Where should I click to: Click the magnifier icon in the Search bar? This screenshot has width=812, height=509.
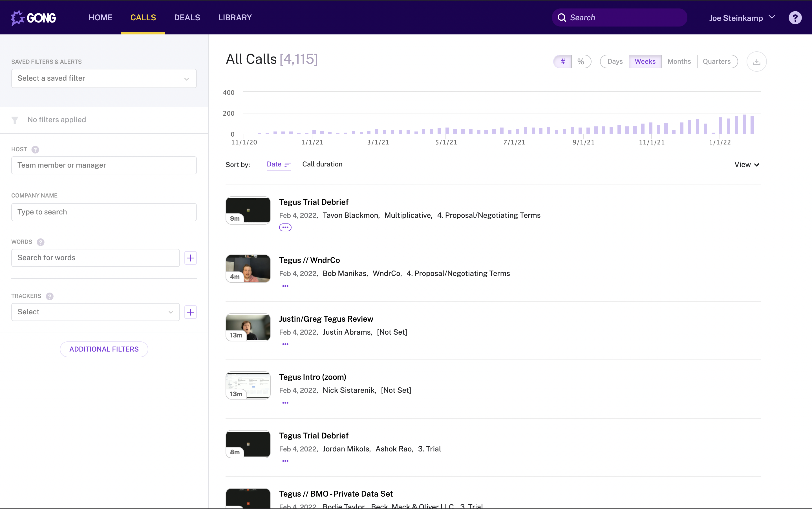coord(562,17)
